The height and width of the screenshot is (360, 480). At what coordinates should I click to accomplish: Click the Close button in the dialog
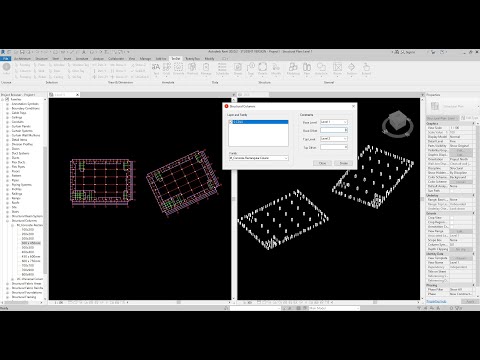322,163
